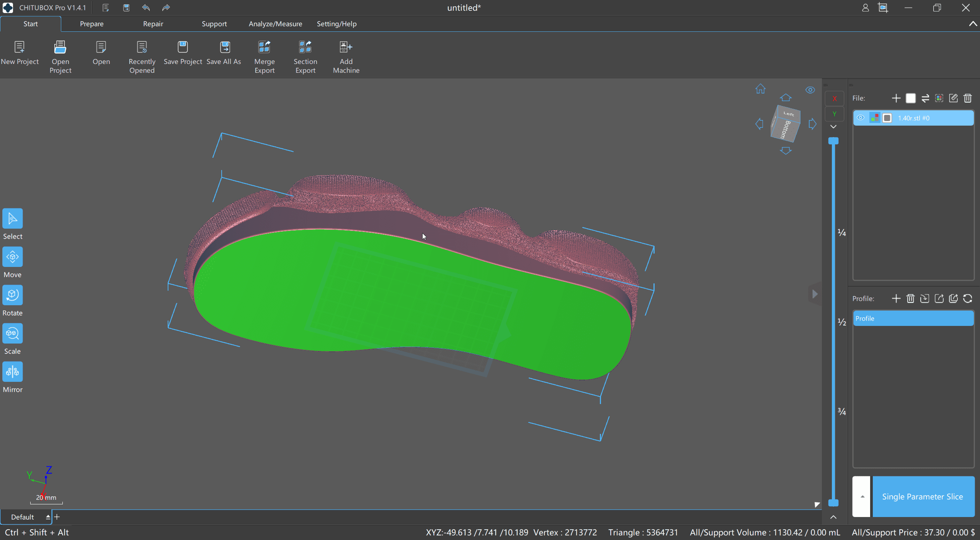Expand the slice mode arrow dropdown
The width and height of the screenshot is (980, 540).
[862, 497]
